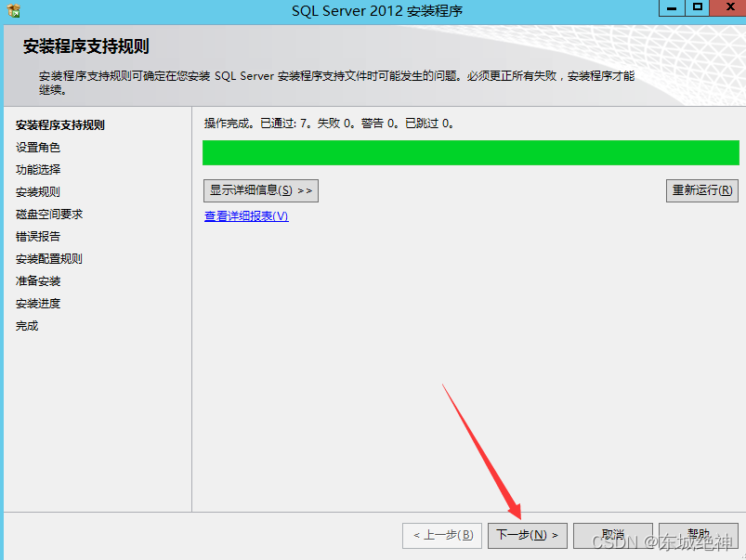The image size is (746, 560).
Task: Click the SQL Server setup title bar icon
Action: click(x=14, y=10)
